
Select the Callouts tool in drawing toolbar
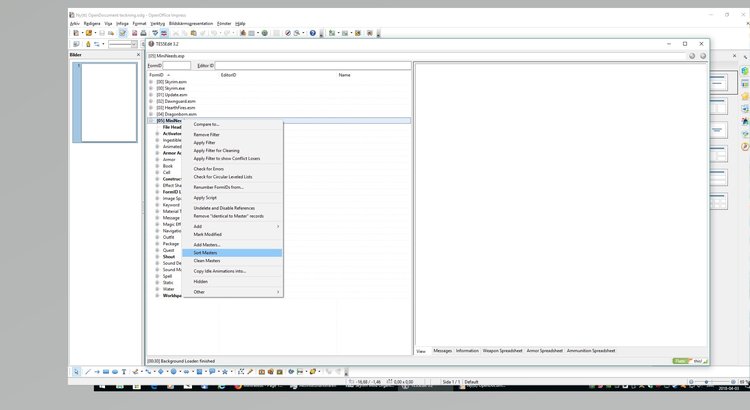tap(211, 372)
